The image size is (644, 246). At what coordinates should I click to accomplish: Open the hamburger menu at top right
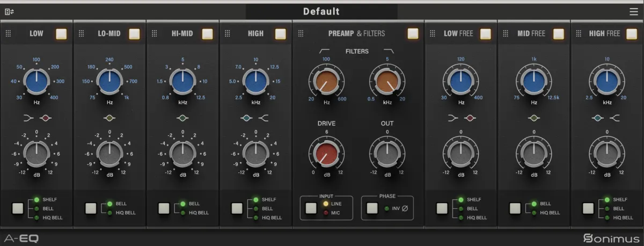pos(634,11)
